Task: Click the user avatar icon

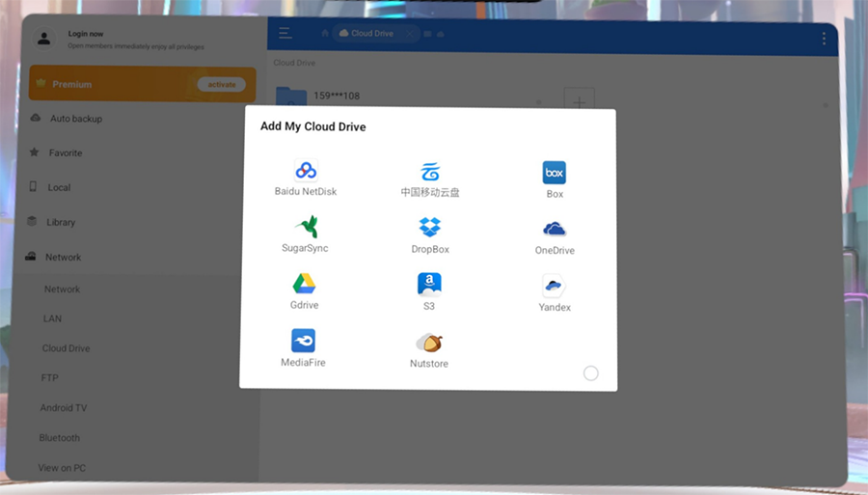Action: pyautogui.click(x=43, y=39)
